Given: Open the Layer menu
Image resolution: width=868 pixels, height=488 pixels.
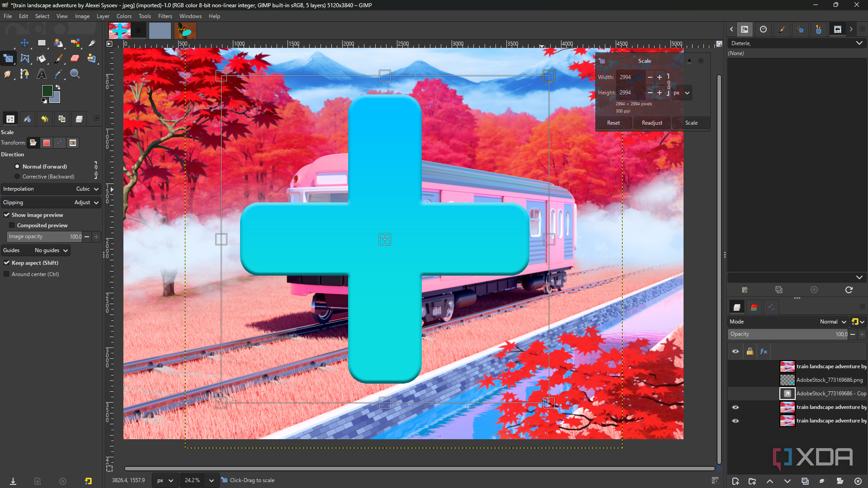Looking at the screenshot, I should 103,16.
